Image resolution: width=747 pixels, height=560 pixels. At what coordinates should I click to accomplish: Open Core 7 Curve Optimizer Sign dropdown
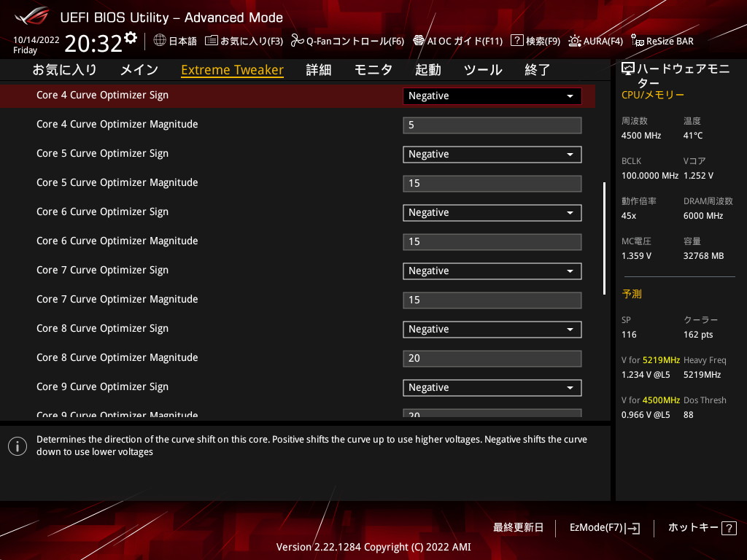(492, 271)
